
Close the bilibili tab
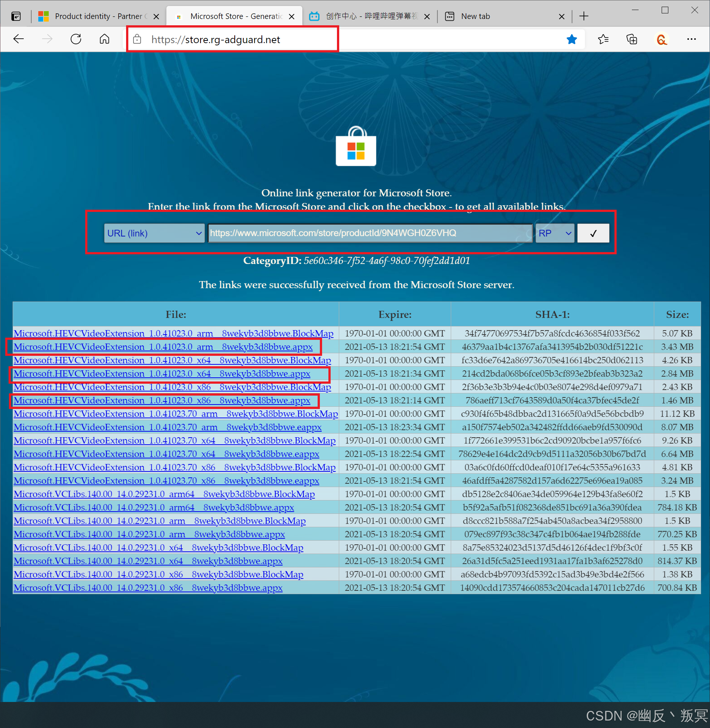click(x=427, y=16)
